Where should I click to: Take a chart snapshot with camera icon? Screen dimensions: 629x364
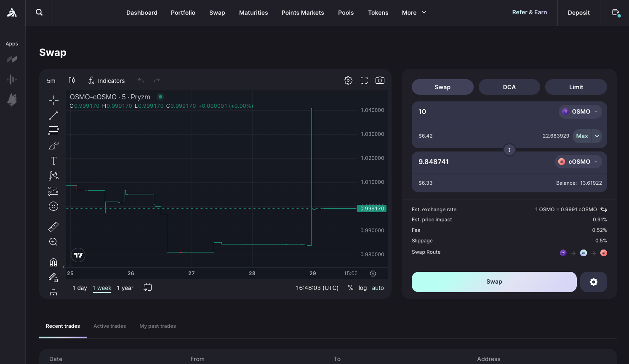[x=380, y=80]
